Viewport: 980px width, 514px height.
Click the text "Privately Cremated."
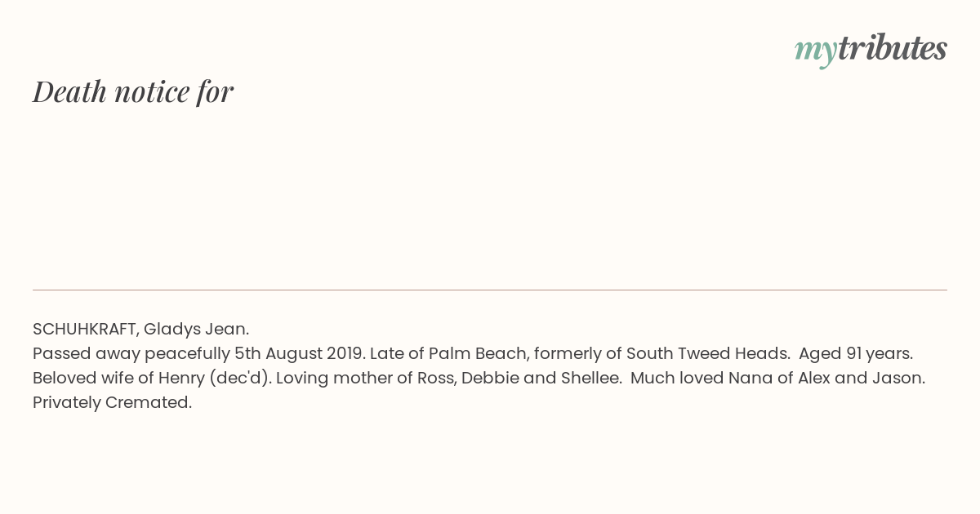coord(112,403)
